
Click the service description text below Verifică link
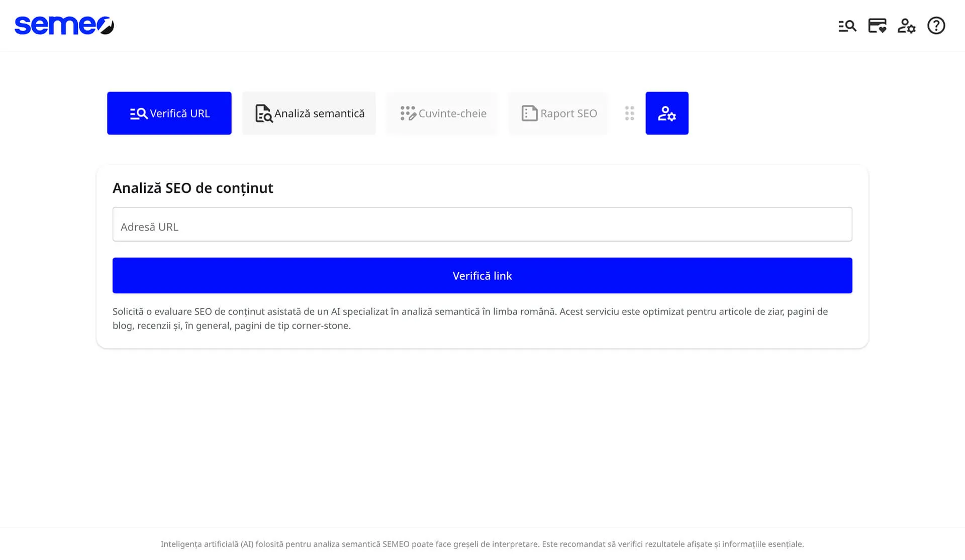(470, 318)
